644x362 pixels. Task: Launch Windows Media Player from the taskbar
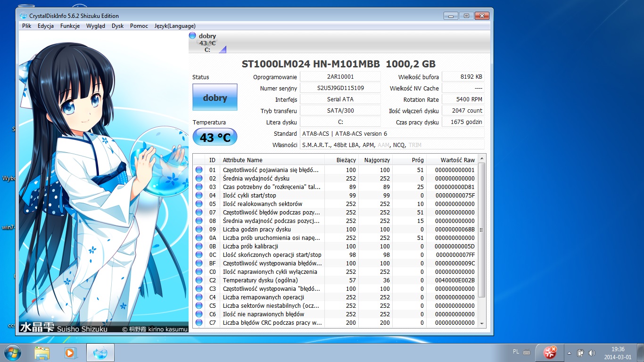click(70, 353)
